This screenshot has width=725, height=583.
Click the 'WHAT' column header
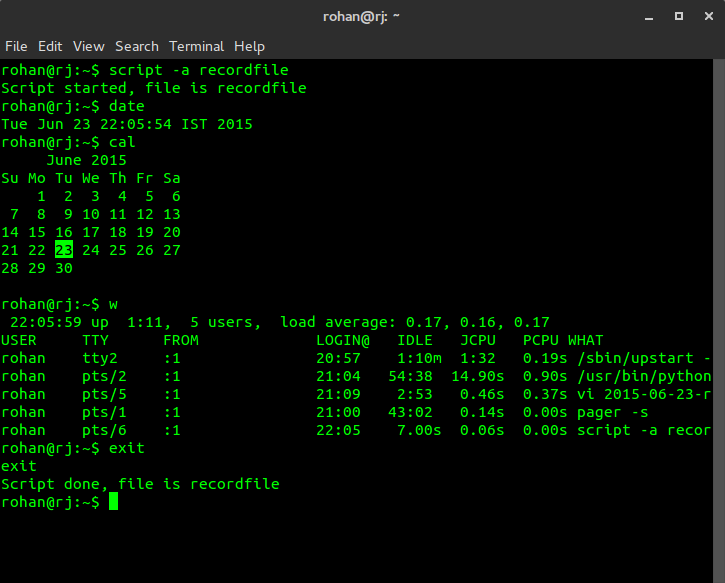click(x=585, y=340)
